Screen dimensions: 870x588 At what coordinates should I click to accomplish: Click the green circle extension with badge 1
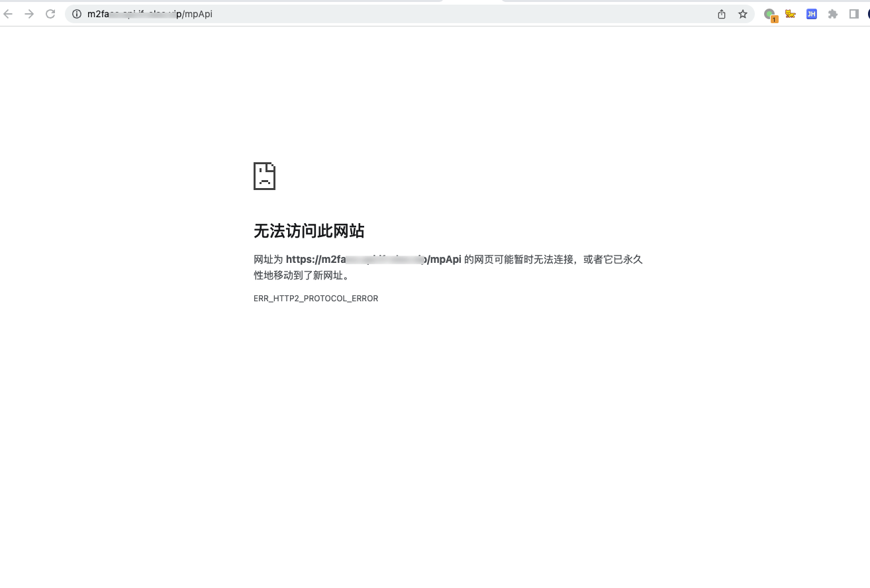(769, 14)
